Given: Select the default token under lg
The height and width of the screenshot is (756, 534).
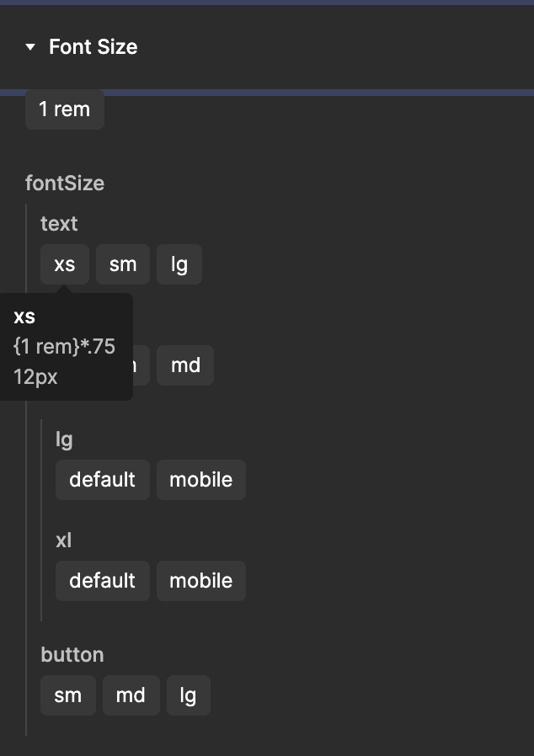Looking at the screenshot, I should [x=102, y=479].
